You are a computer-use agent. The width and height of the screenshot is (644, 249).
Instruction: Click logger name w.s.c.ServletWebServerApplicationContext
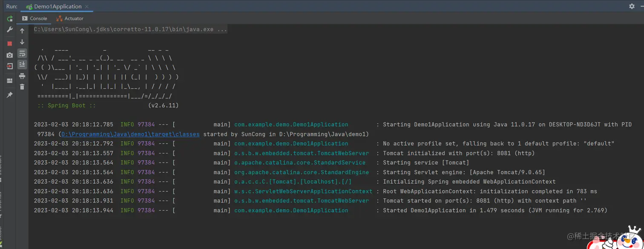[x=303, y=191]
